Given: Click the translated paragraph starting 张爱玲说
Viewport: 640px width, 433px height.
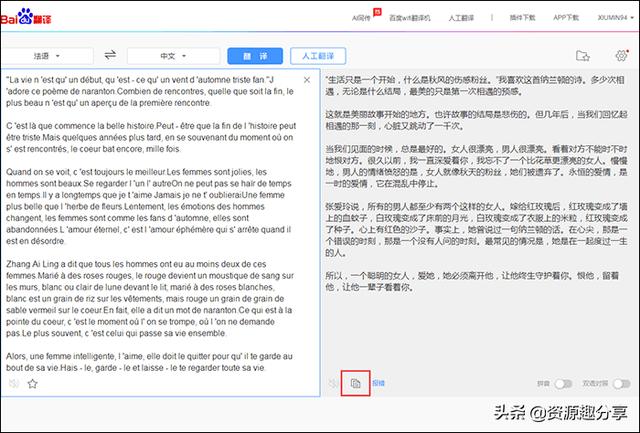Looking at the screenshot, I should (x=476, y=229).
